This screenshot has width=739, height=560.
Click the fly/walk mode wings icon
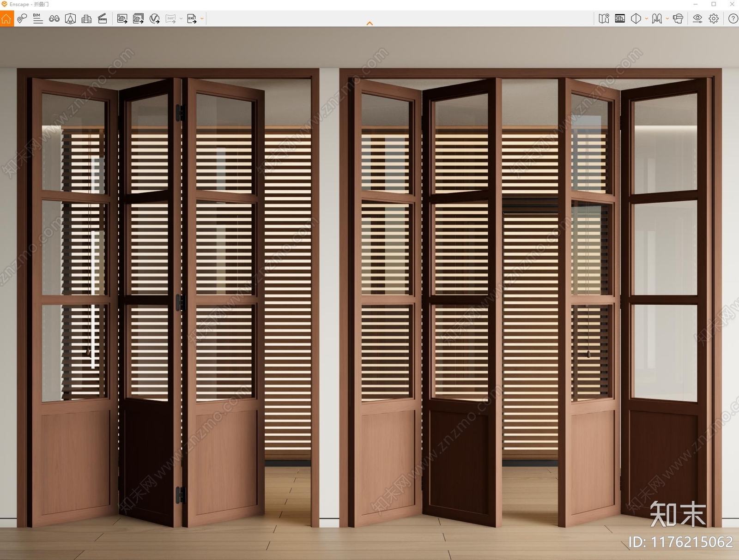[657, 19]
